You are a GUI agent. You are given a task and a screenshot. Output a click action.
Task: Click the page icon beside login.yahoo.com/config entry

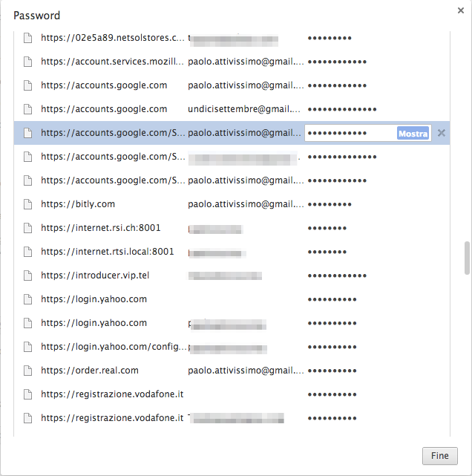(x=28, y=347)
